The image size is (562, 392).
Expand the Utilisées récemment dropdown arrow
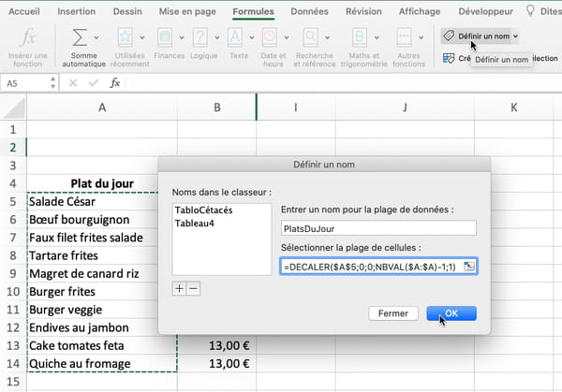142,37
